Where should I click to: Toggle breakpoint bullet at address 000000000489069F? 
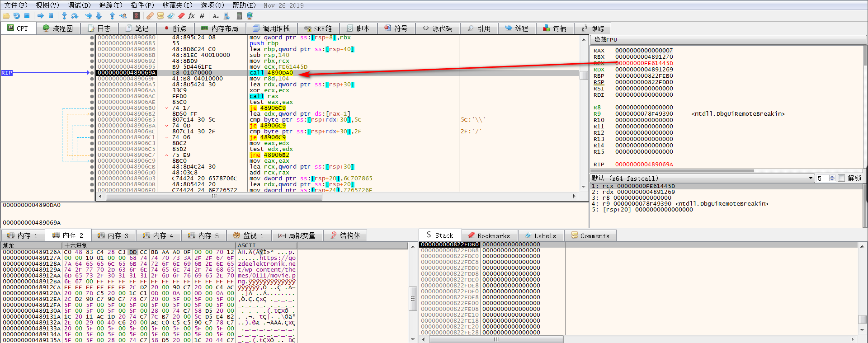click(x=92, y=79)
